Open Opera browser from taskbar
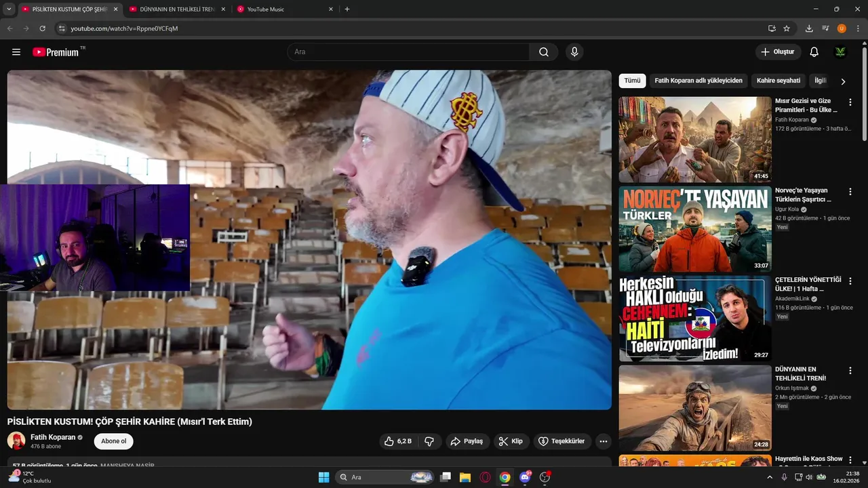868x488 pixels. (x=485, y=477)
